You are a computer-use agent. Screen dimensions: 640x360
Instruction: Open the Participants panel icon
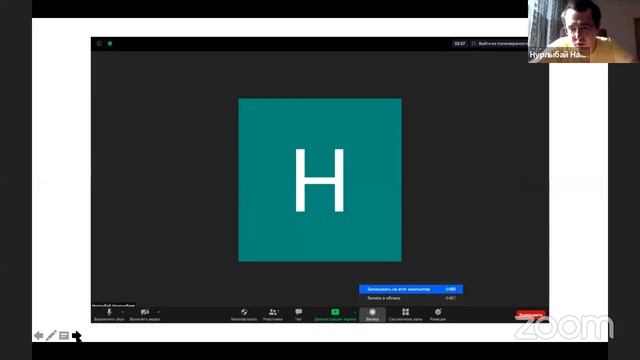273,312
